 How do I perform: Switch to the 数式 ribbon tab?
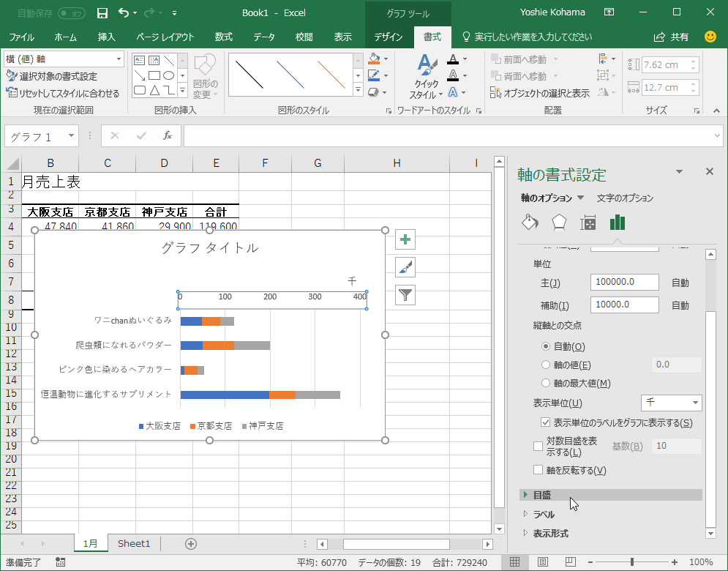tap(224, 37)
